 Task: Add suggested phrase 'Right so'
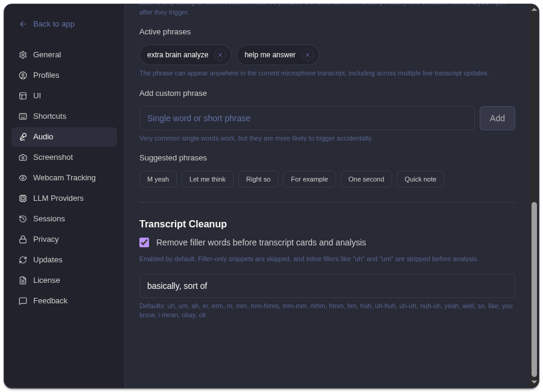coord(258,179)
